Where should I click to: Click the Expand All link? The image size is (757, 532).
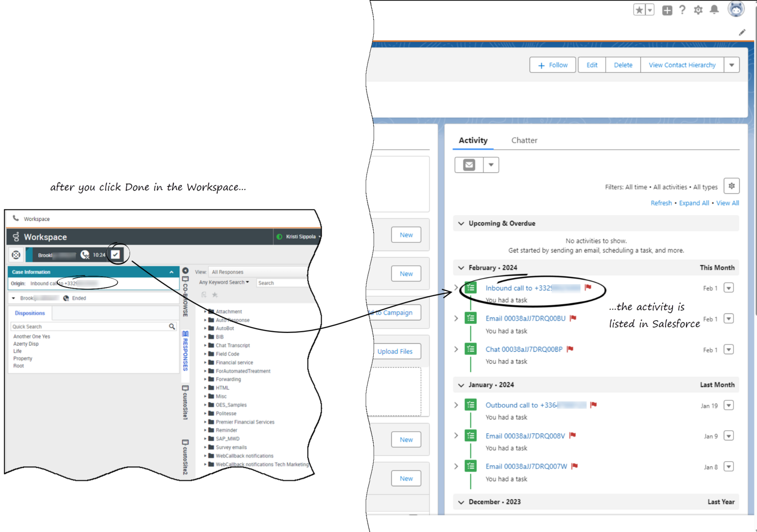point(694,203)
